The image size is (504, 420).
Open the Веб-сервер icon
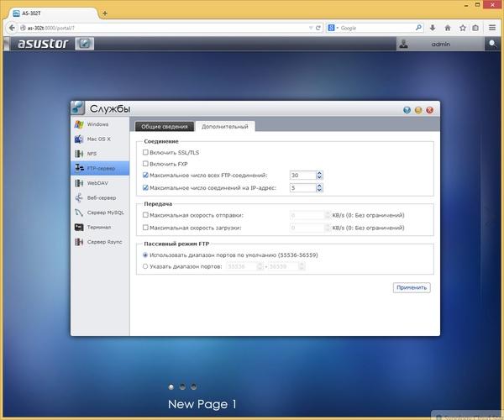79,197
